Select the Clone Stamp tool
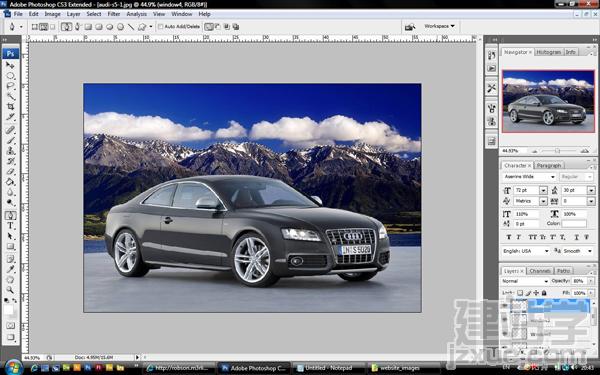Image resolution: width=600 pixels, height=375 pixels. 10,151
